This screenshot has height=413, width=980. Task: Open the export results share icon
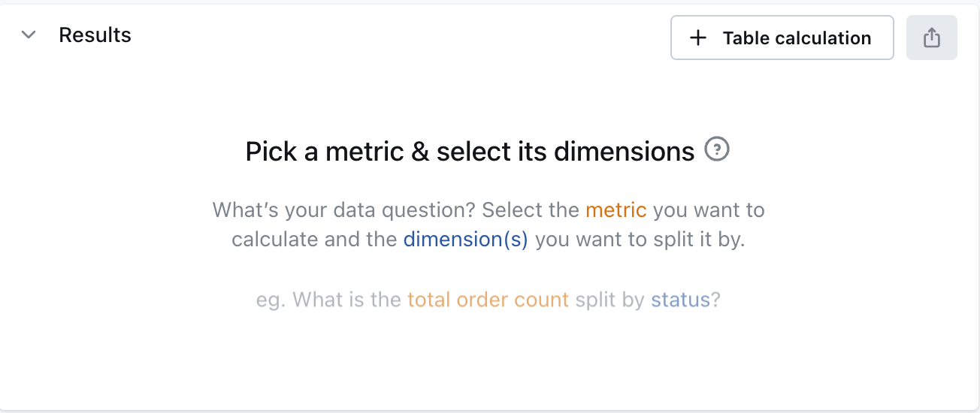931,38
